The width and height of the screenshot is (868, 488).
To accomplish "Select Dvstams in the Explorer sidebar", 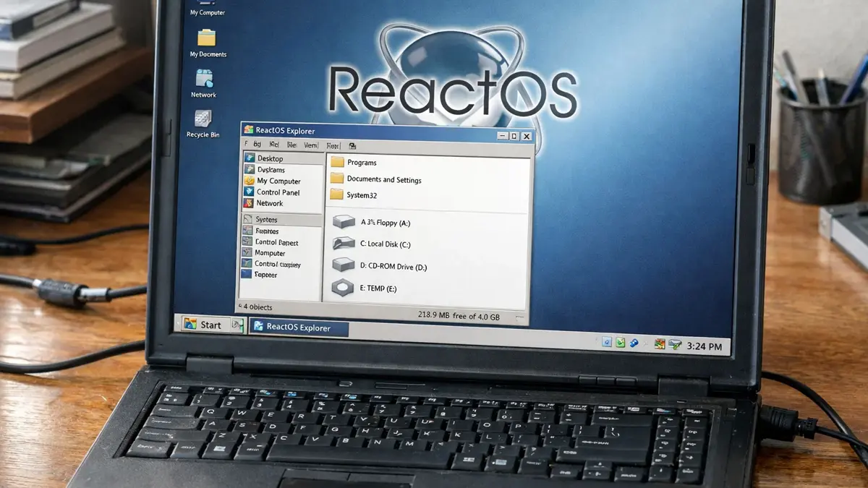I will click(265, 170).
